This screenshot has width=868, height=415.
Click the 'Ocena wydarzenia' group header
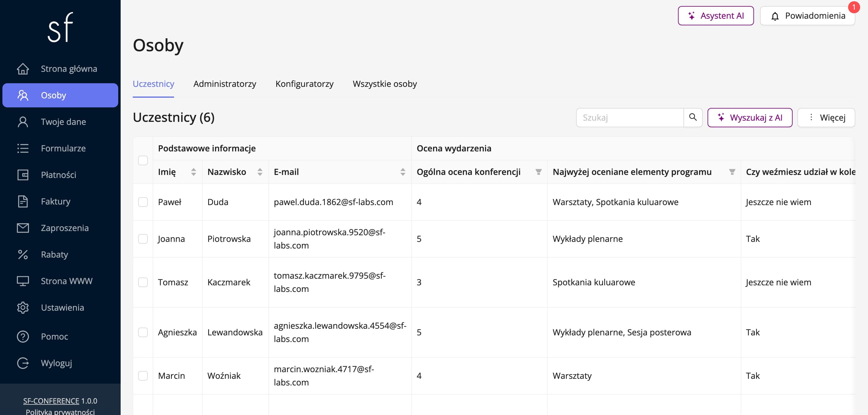(454, 149)
